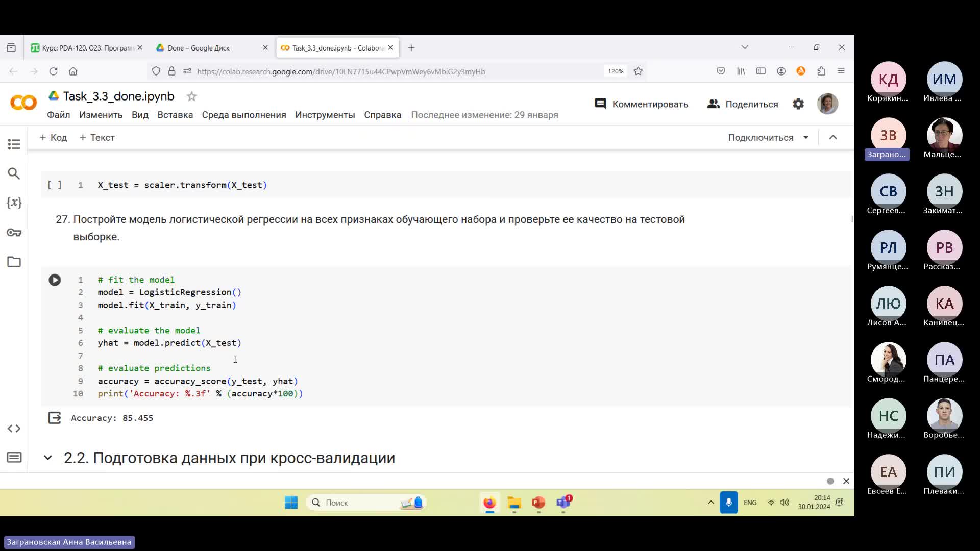This screenshot has width=980, height=551.
Task: Click the empty brackets of X_test cell
Action: pyautogui.click(x=55, y=185)
